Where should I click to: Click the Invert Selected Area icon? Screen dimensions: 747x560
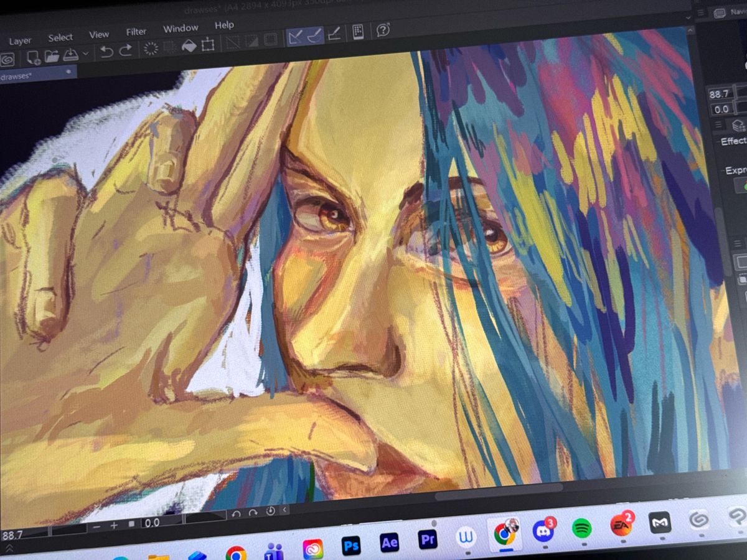(x=251, y=40)
